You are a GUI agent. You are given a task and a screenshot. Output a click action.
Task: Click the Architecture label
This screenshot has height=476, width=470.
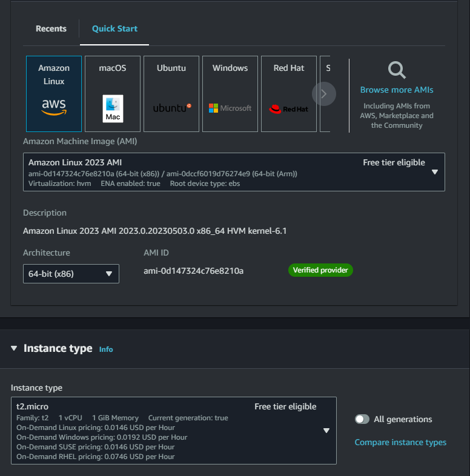coord(47,253)
